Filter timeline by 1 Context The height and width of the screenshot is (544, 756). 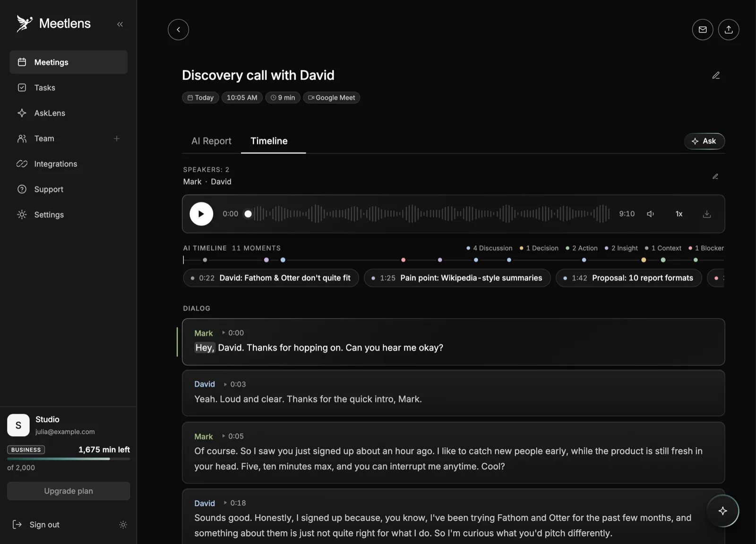663,248
